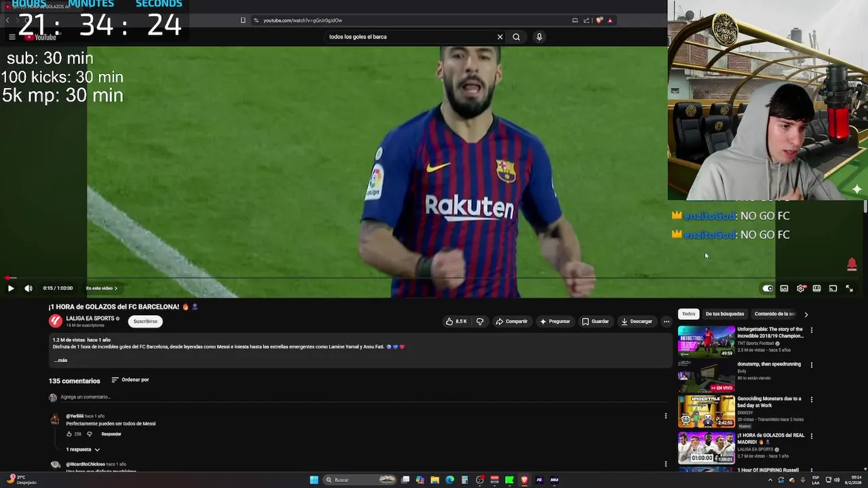Open Microsoft Edge from the taskbar
This screenshot has width=868, height=488.
pos(450,480)
